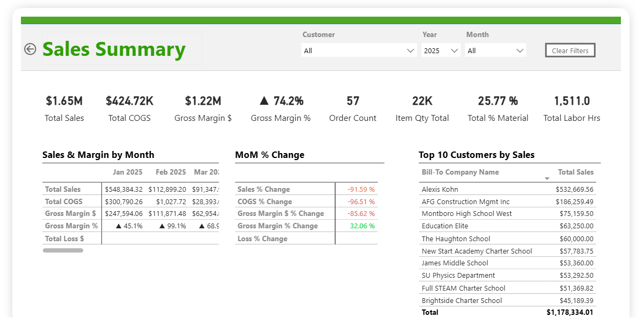
Task: Select the Brightside Charter School row
Action: click(508, 300)
